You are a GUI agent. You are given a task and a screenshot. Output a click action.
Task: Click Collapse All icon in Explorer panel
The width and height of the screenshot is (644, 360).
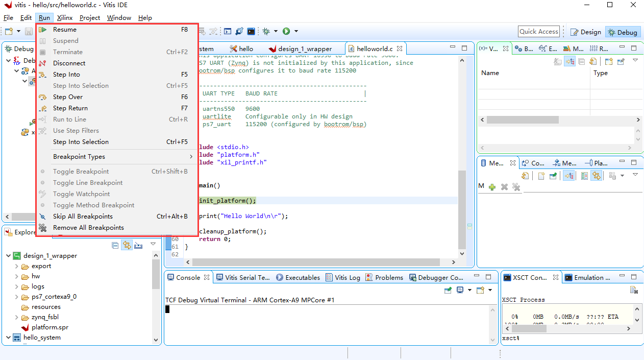point(115,246)
